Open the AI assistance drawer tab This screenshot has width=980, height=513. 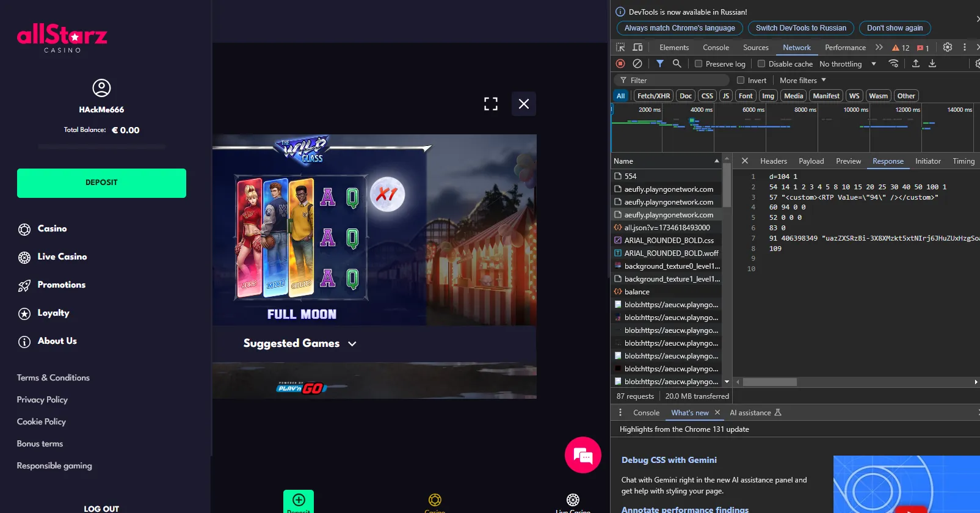point(755,413)
